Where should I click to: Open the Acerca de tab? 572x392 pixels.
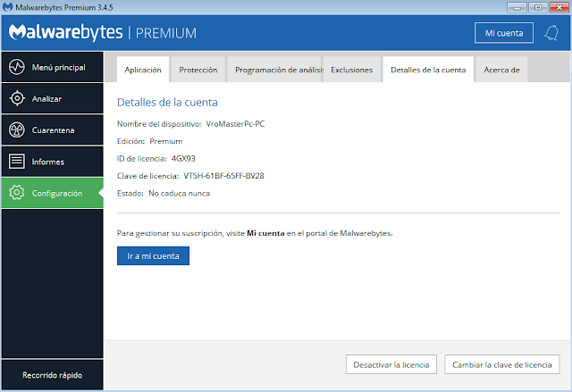[x=501, y=70]
